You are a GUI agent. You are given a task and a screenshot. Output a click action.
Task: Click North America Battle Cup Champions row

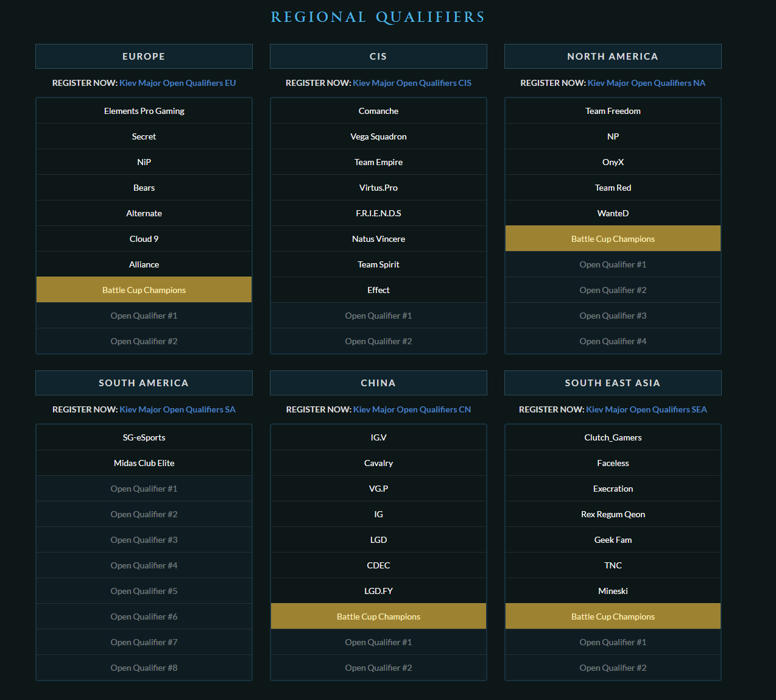click(x=613, y=239)
